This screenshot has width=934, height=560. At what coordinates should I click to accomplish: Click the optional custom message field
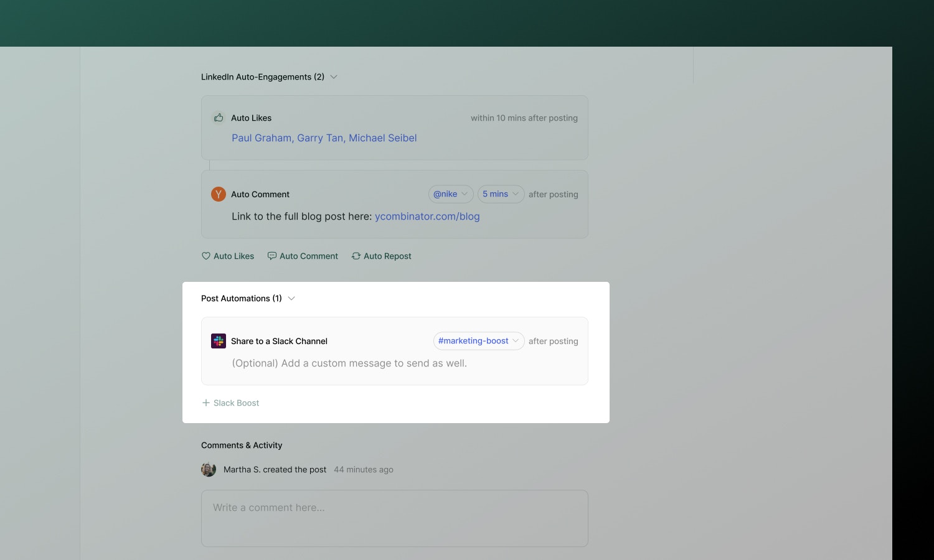(x=349, y=363)
